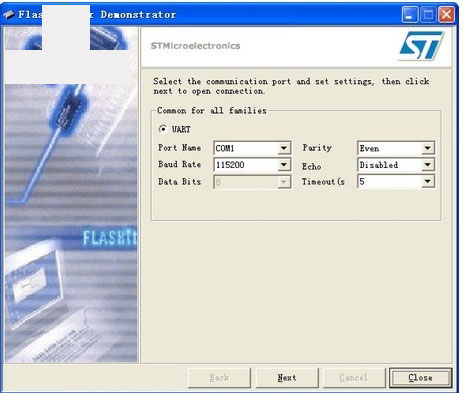Image resolution: width=465 pixels, height=393 pixels.
Task: Open the Port Name dropdown arrow
Action: pyautogui.click(x=284, y=148)
